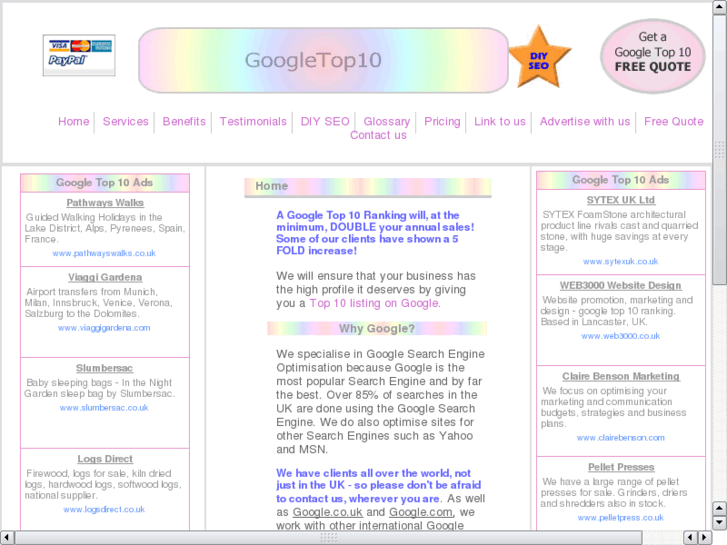Open the Logs Direct ad title

105,459
